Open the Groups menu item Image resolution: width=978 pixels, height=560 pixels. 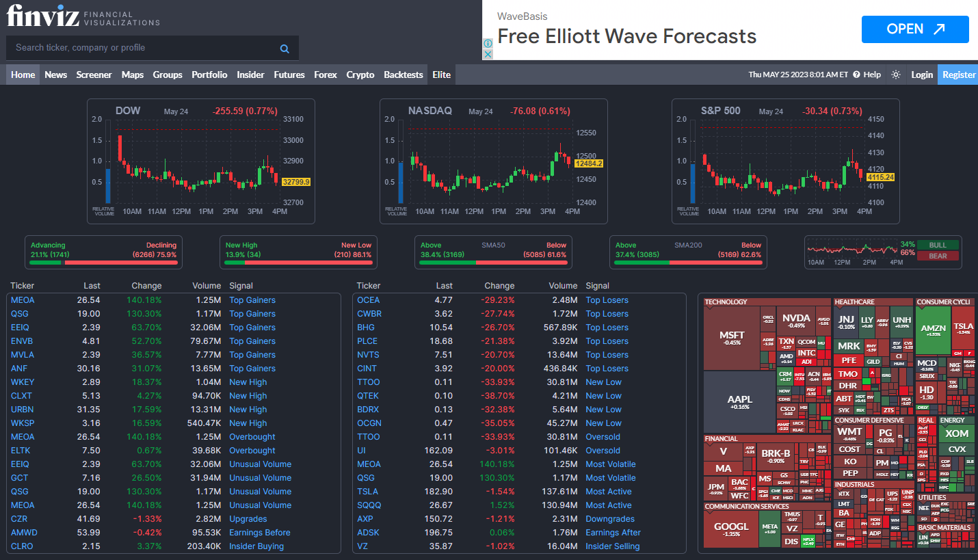[x=168, y=75]
